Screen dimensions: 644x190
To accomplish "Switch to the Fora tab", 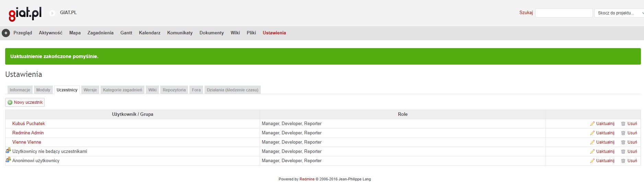I will (x=196, y=90).
